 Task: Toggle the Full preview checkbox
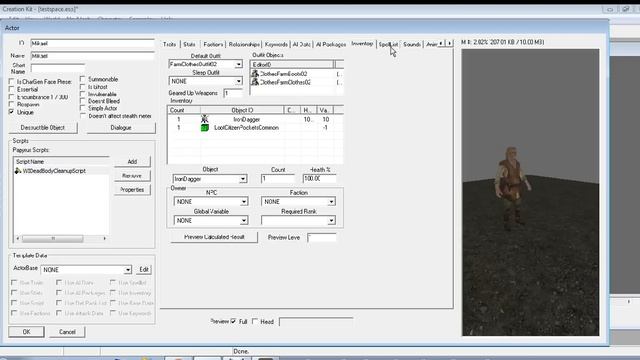coord(233,321)
